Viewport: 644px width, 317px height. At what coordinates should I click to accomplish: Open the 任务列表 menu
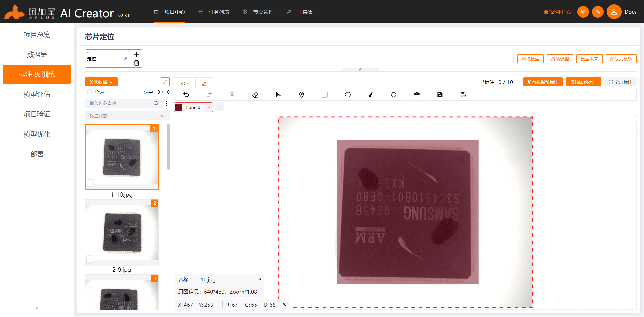(x=214, y=12)
